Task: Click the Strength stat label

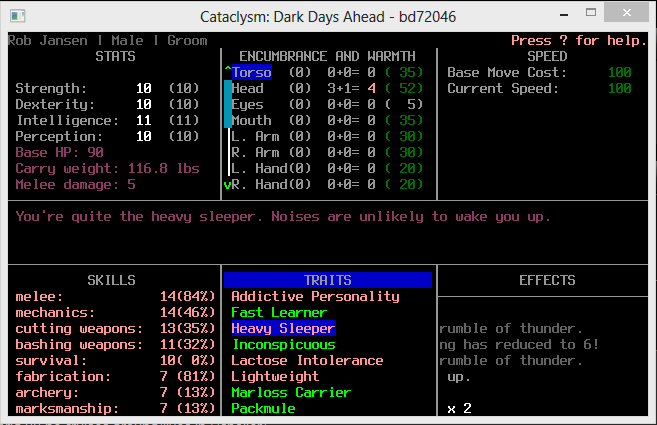Action: tap(51, 88)
